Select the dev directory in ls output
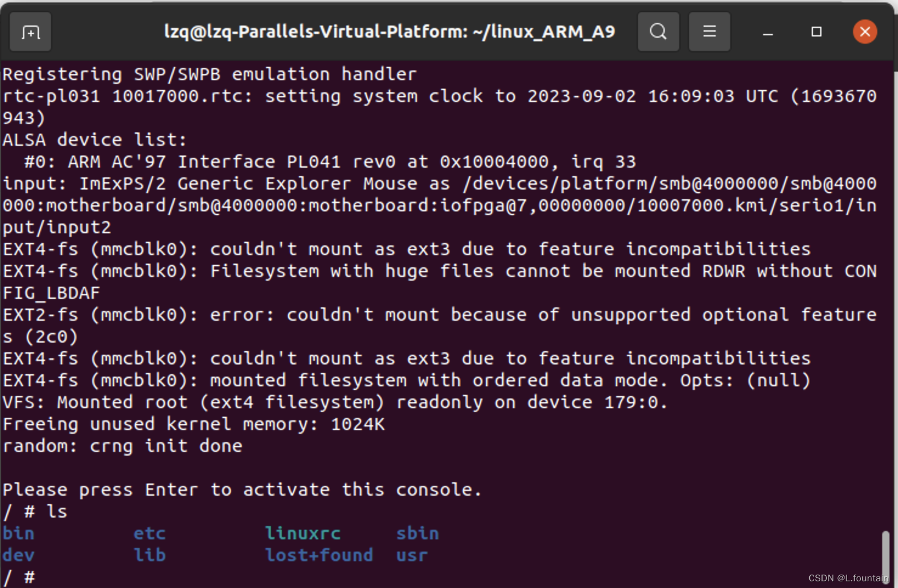 (18, 555)
